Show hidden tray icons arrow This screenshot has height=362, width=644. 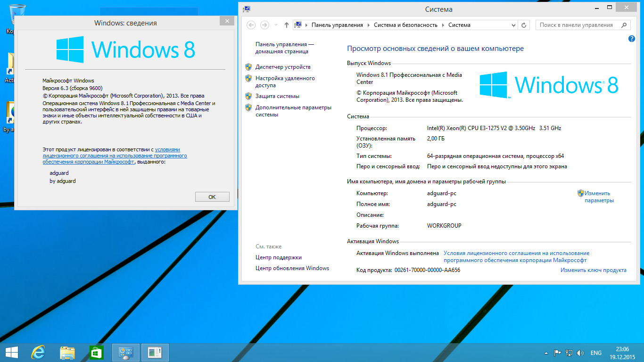pos(546,353)
